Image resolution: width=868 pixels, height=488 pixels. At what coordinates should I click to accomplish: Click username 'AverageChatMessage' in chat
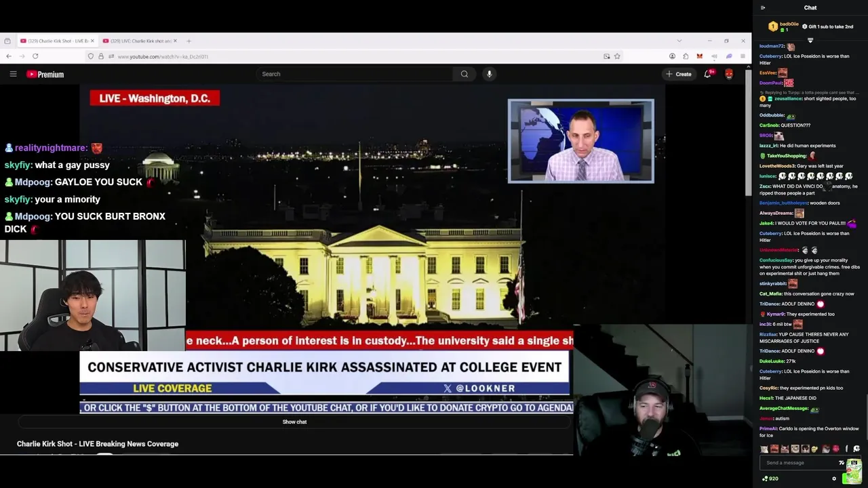point(783,409)
